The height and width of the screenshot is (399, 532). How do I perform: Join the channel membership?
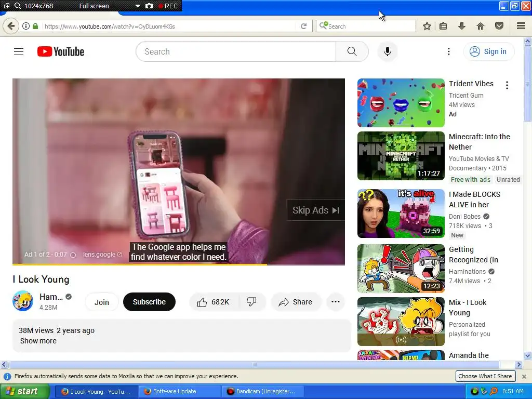[x=102, y=302]
